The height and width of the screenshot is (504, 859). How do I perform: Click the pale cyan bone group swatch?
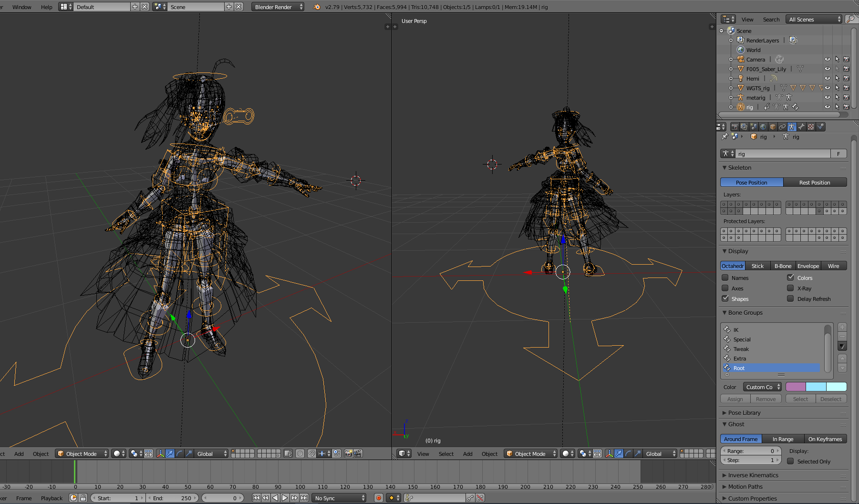coord(837,387)
